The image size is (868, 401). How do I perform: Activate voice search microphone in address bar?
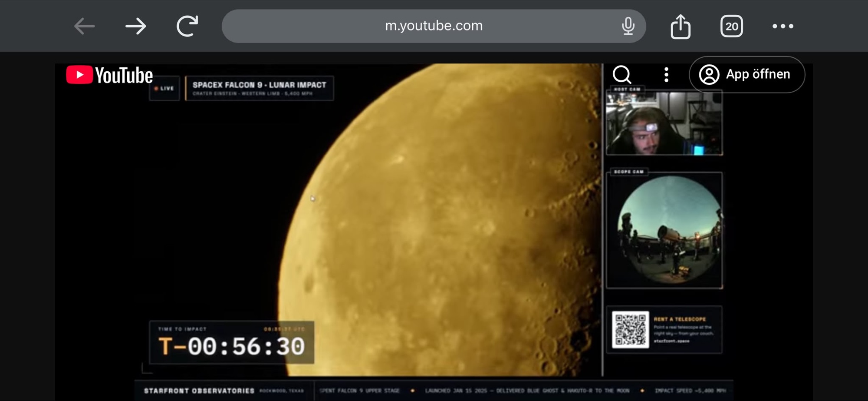point(628,26)
